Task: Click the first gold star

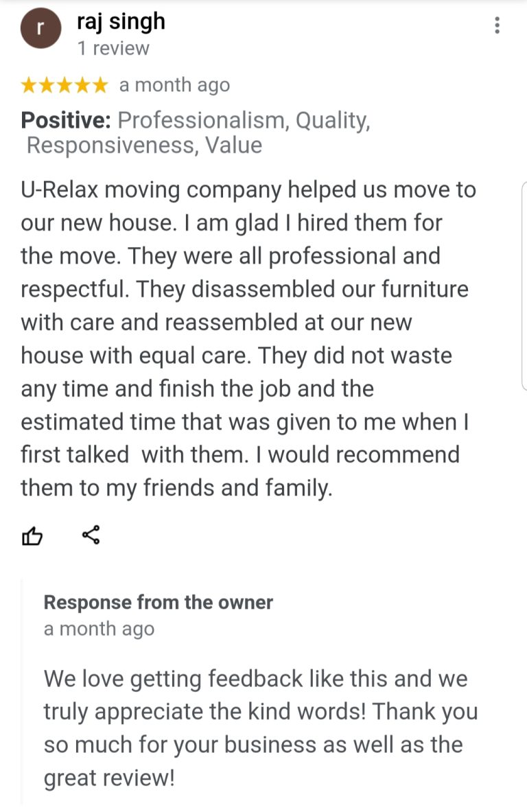Action: [x=29, y=85]
